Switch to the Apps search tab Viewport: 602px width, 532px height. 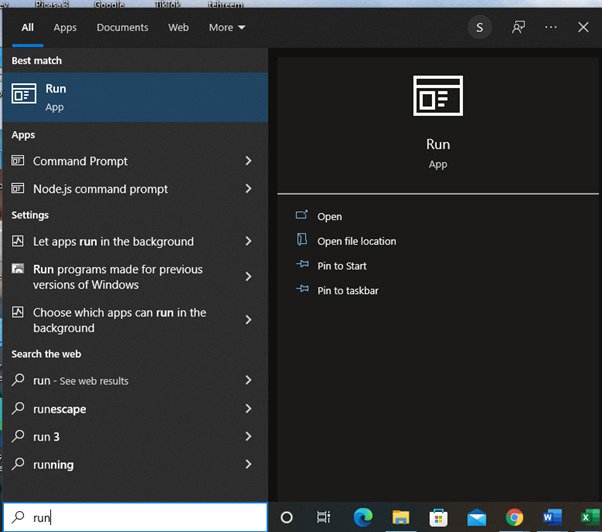pyautogui.click(x=65, y=27)
